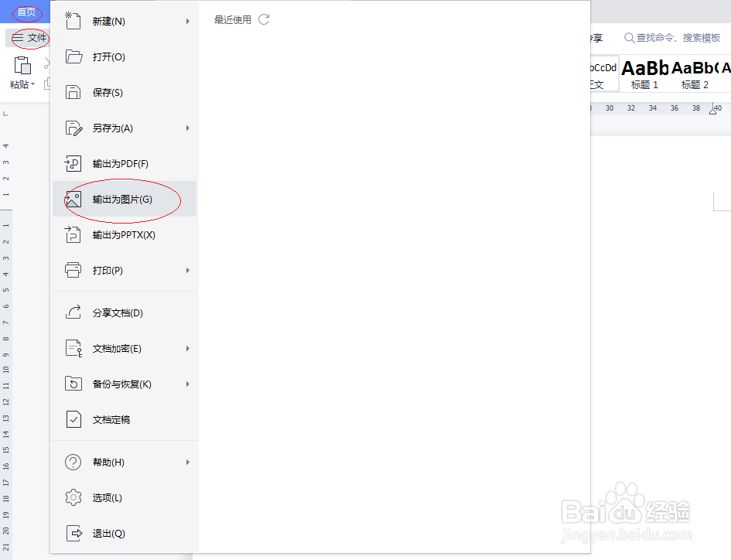Select 文档加密(E) menu entry

pos(125,348)
